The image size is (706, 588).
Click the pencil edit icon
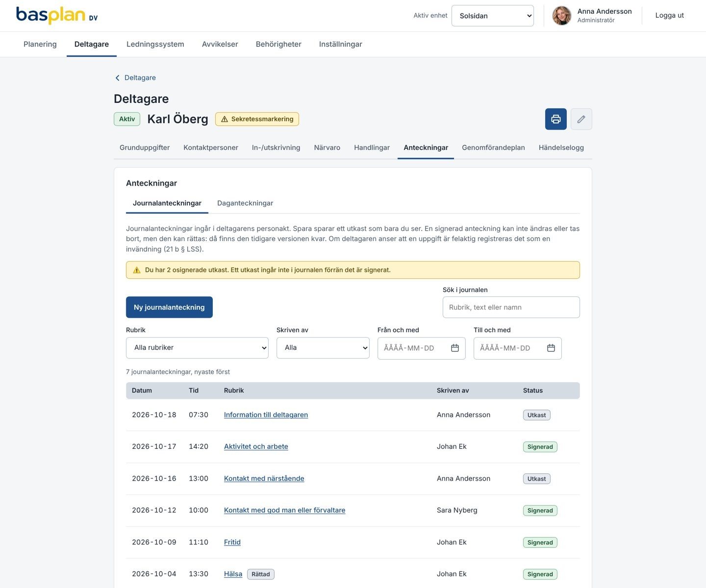point(581,119)
